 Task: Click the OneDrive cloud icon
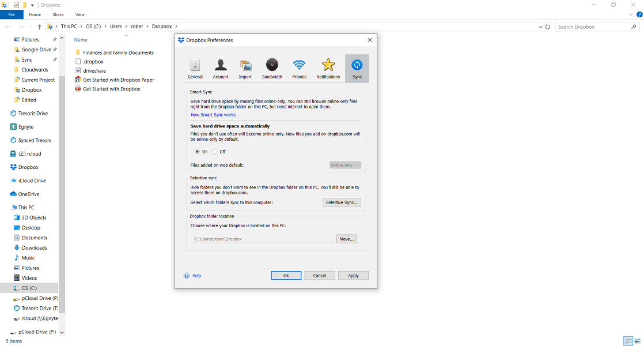click(x=13, y=194)
